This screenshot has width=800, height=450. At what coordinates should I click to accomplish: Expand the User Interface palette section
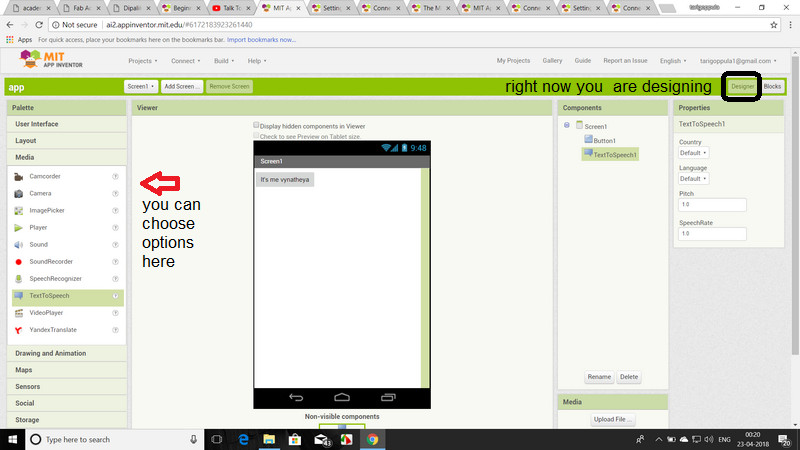point(67,124)
